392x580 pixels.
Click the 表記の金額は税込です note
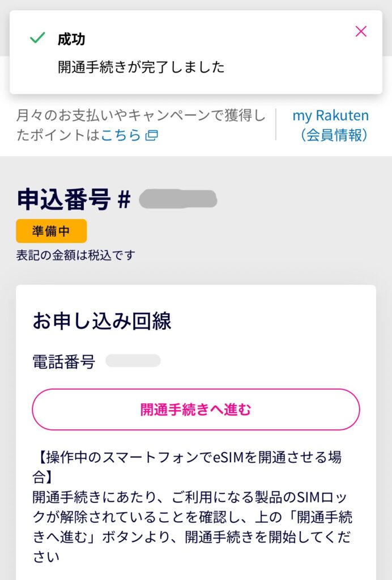tap(76, 255)
